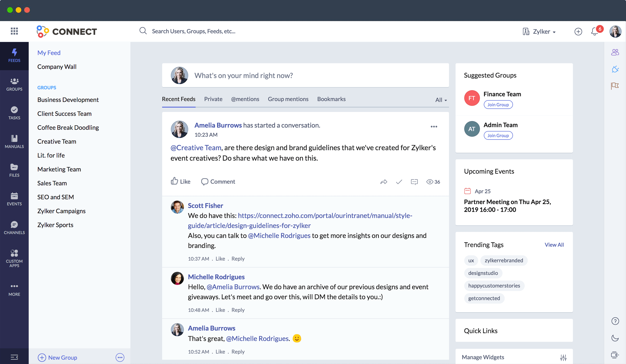Screen dimensions: 626x364
Task: Open the help question mark icon
Action: pos(615,321)
